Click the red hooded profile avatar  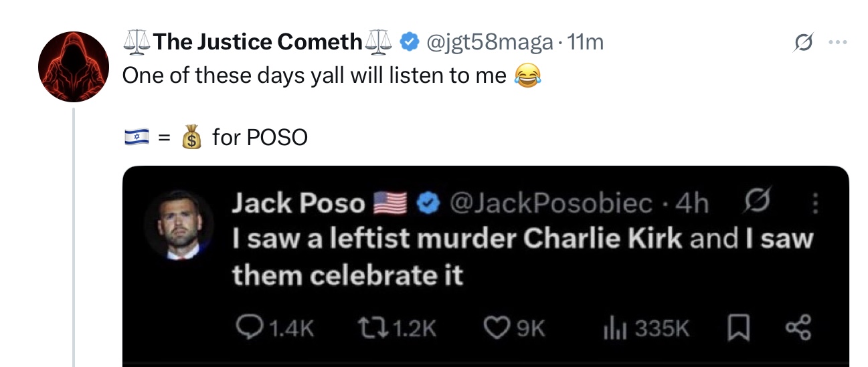tap(72, 66)
